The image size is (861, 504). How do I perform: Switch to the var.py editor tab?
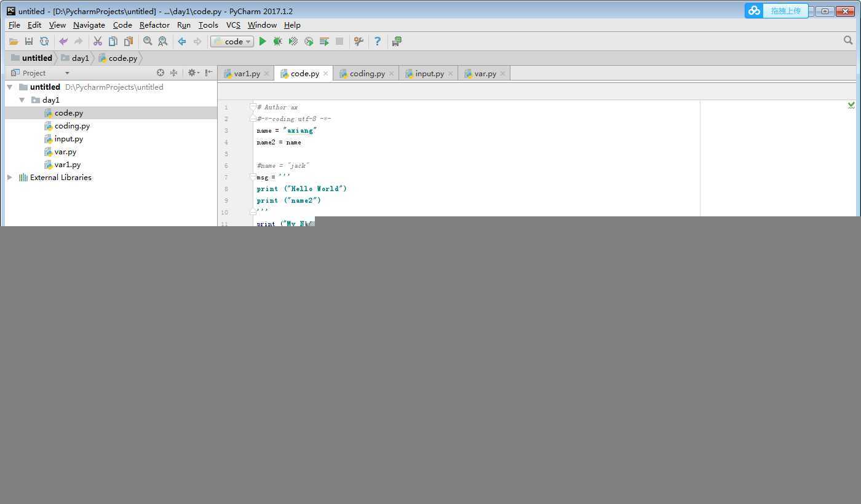point(485,73)
